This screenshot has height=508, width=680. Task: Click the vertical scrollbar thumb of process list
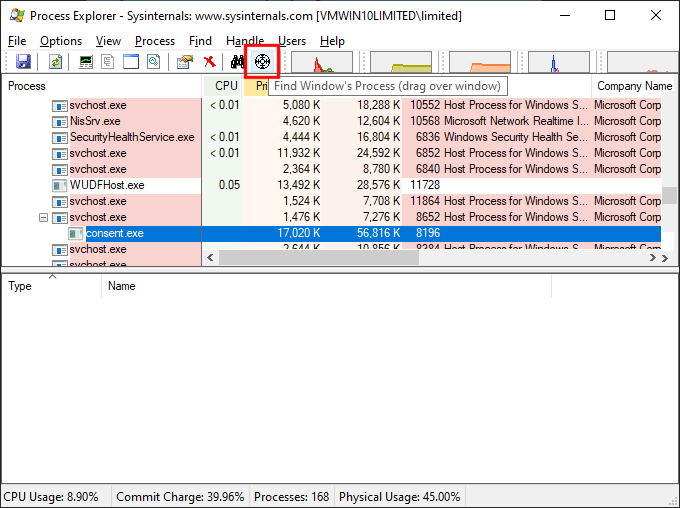pyautogui.click(x=672, y=195)
